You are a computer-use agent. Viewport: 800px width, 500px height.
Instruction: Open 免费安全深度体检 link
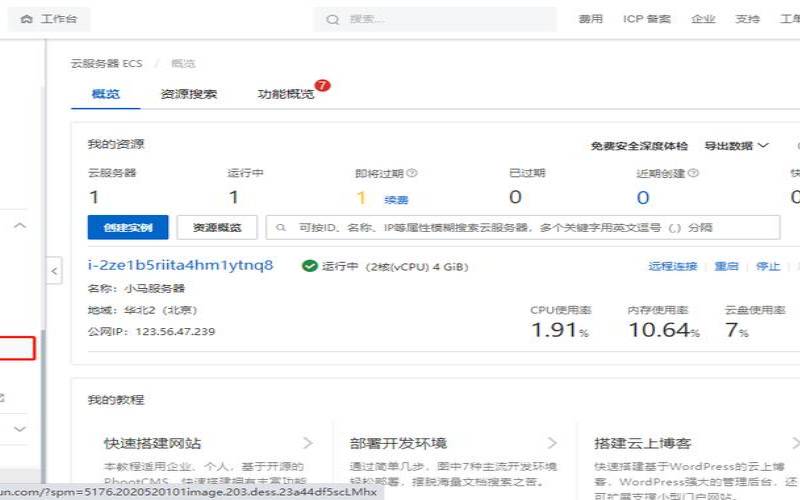point(639,146)
